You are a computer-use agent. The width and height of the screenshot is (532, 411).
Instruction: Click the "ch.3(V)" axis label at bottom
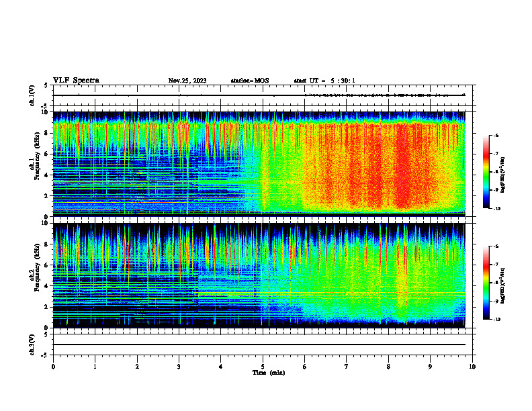click(x=32, y=345)
